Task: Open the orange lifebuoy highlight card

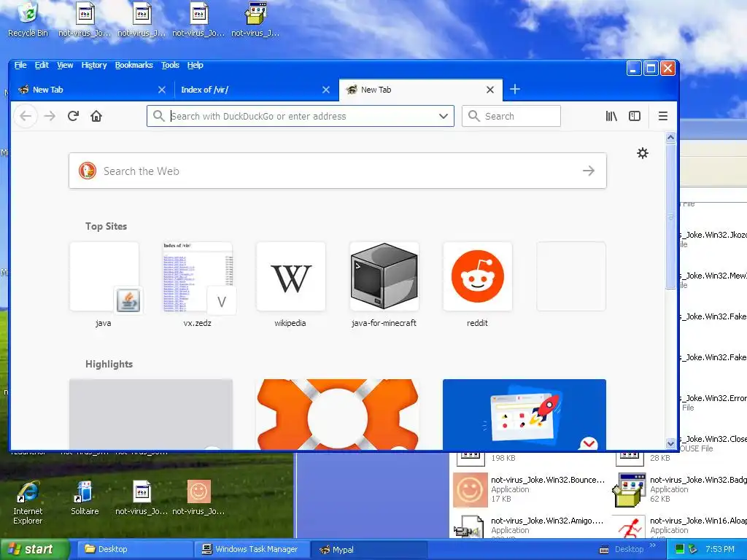Action: click(337, 414)
